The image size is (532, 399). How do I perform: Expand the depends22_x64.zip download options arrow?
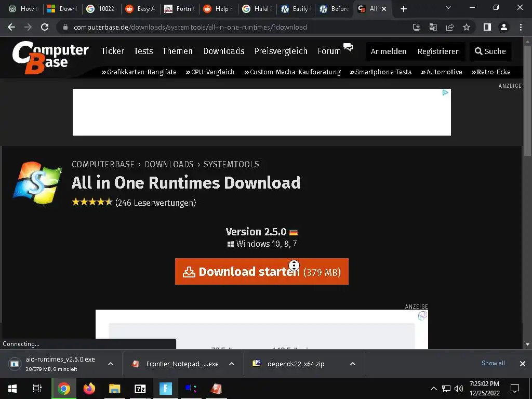coord(353,364)
